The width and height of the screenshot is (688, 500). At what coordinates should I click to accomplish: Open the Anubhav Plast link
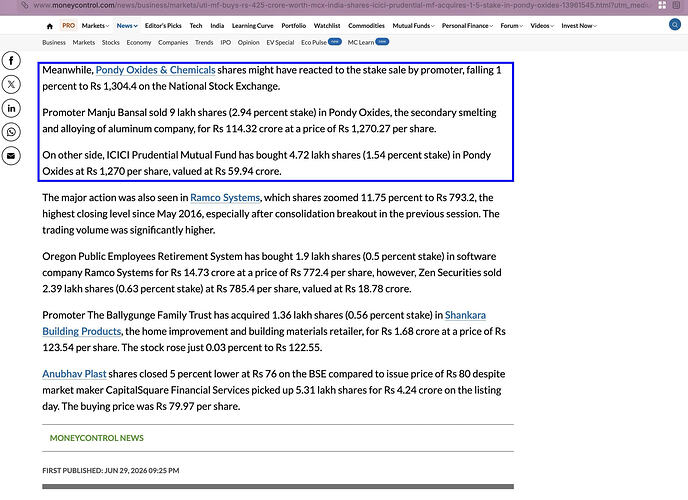click(x=74, y=374)
